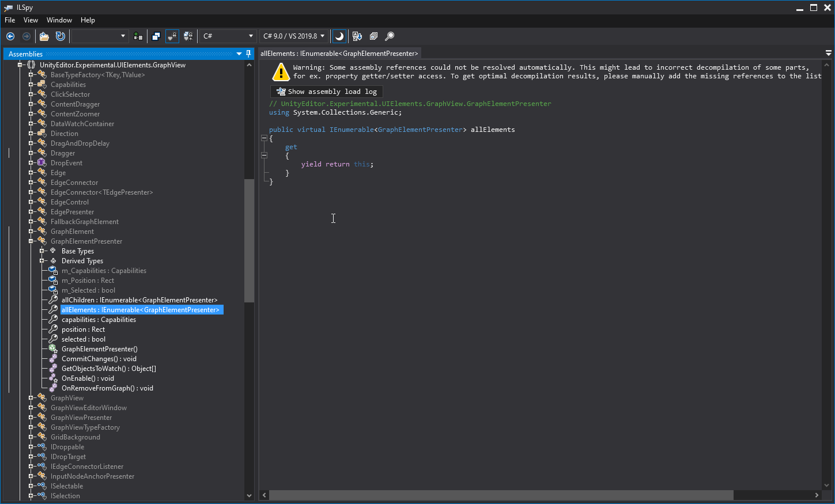Click the Show assembly load log button

[x=326, y=91]
